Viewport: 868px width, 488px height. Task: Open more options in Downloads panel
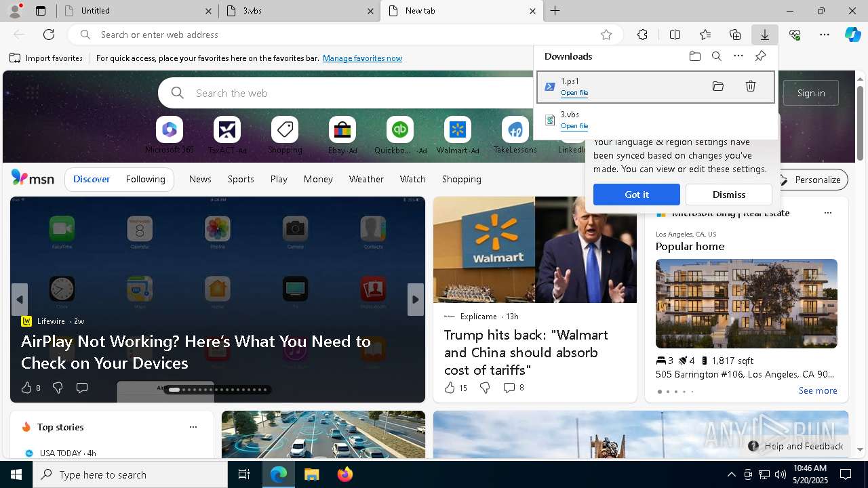pyautogui.click(x=738, y=56)
